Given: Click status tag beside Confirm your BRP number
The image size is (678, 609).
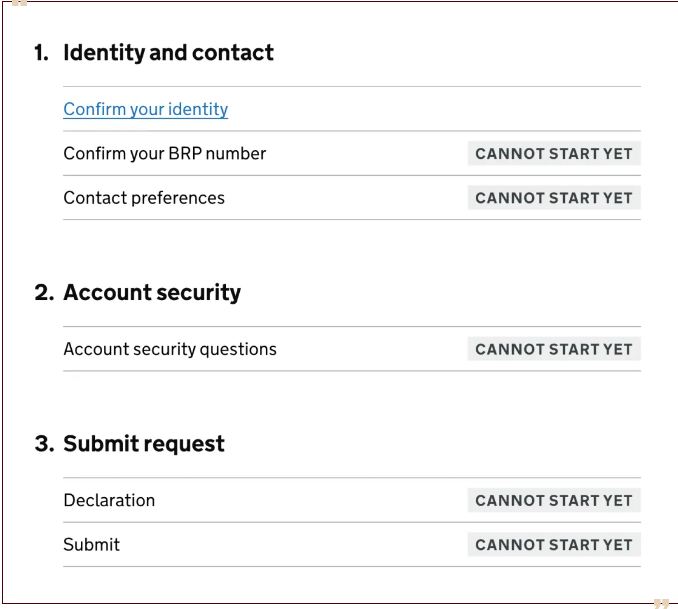Looking at the screenshot, I should click(553, 154).
